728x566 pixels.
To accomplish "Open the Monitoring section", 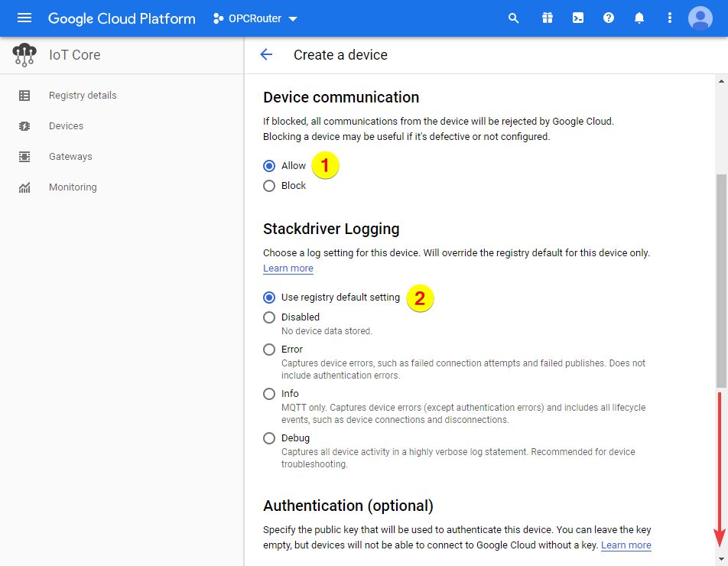I will coord(73,187).
